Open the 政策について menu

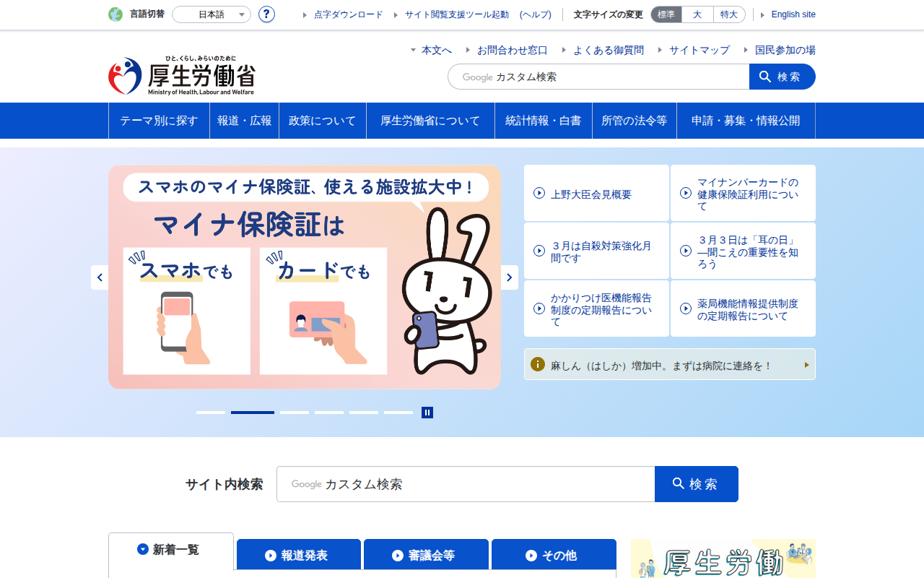(323, 121)
